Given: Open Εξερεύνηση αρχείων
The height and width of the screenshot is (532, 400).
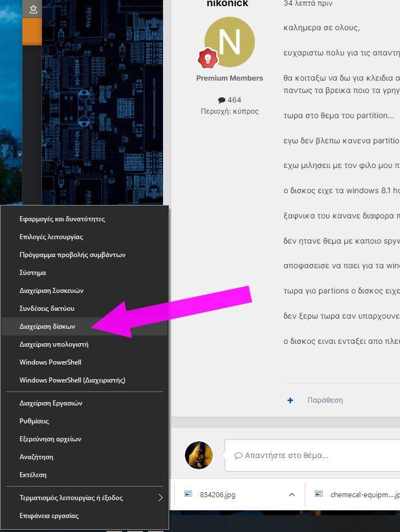Looking at the screenshot, I should tap(85, 439).
